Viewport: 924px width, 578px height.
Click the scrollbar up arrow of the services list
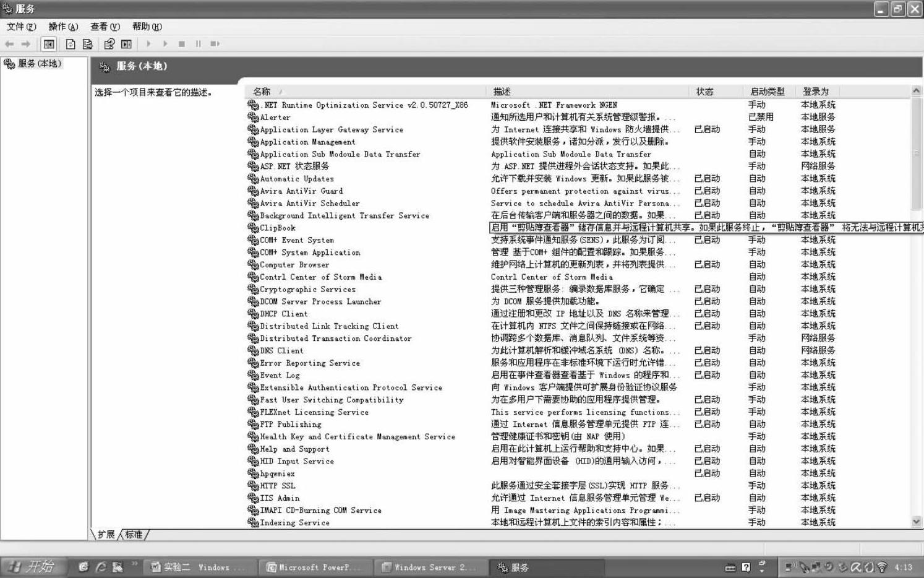pyautogui.click(x=917, y=91)
